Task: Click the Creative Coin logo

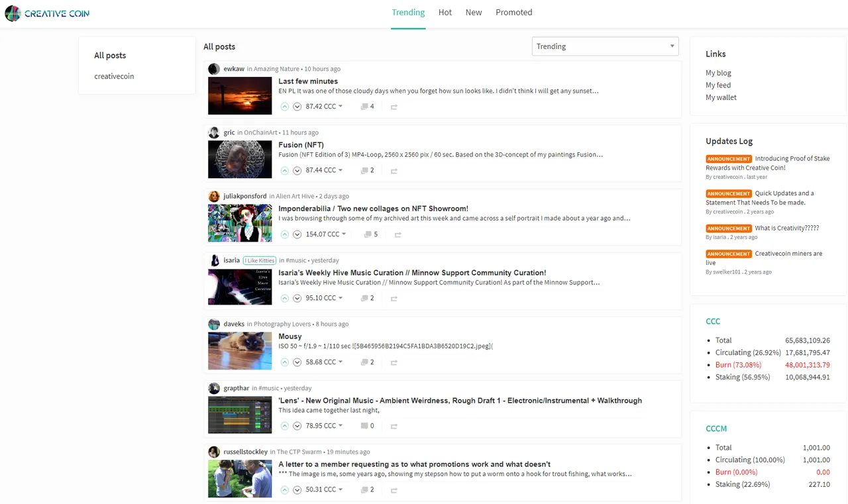Action: pos(47,13)
